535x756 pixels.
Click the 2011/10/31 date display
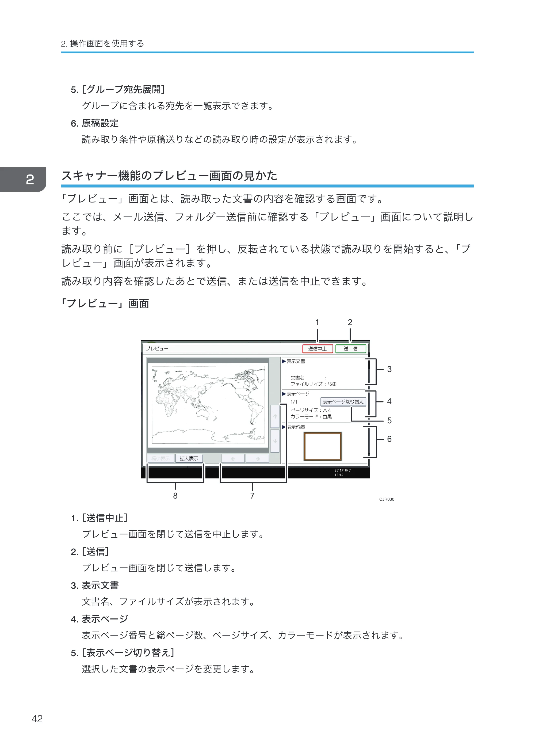click(343, 470)
